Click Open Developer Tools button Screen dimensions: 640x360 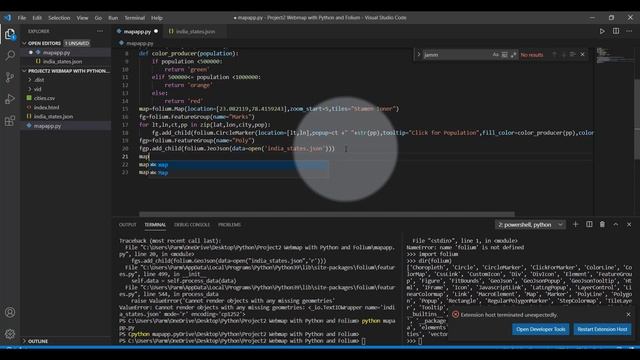pos(541,329)
